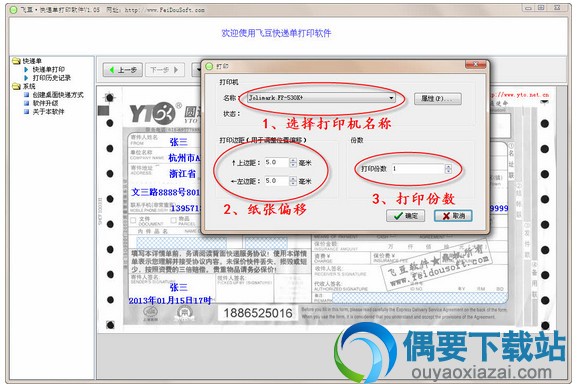Open 打印历史记录 in the left tree
The height and width of the screenshot is (384, 577).
(52, 78)
